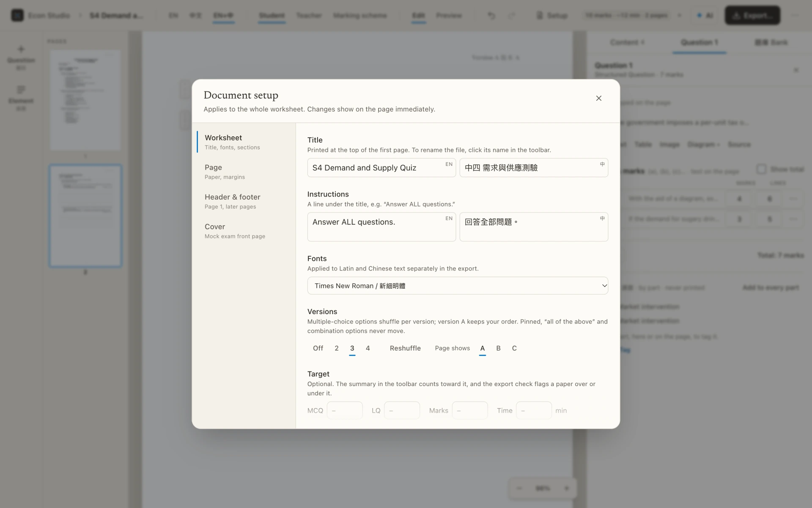
Task: Set number of versions to 2
Action: point(337,348)
